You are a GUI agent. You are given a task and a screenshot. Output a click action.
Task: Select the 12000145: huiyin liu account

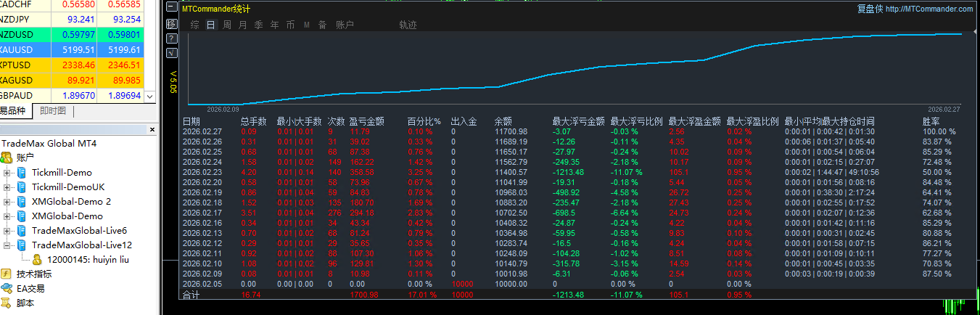88,259
